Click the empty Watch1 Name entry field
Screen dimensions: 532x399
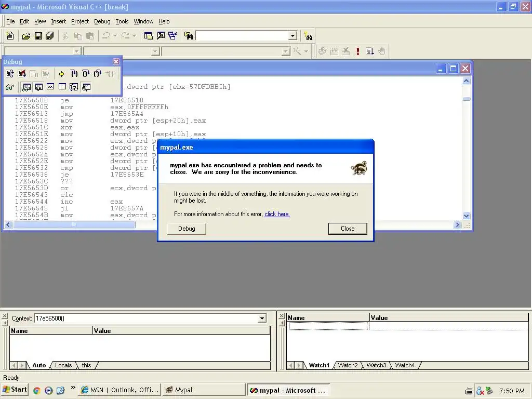point(328,326)
